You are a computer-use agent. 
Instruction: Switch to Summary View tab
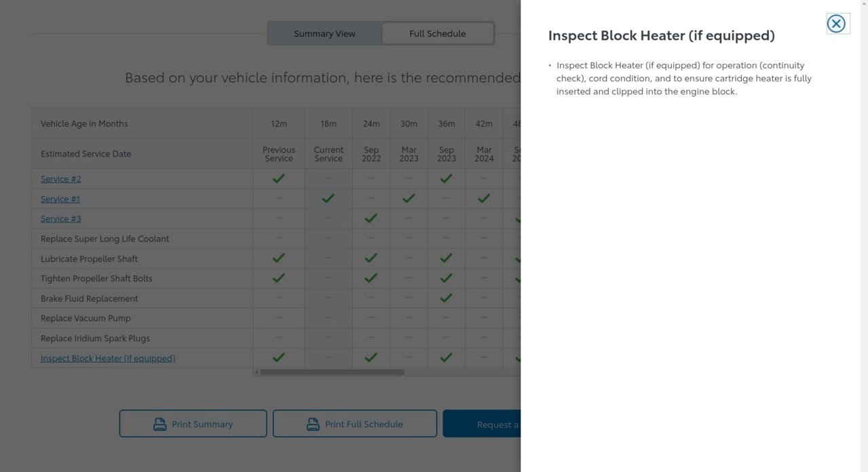click(324, 33)
